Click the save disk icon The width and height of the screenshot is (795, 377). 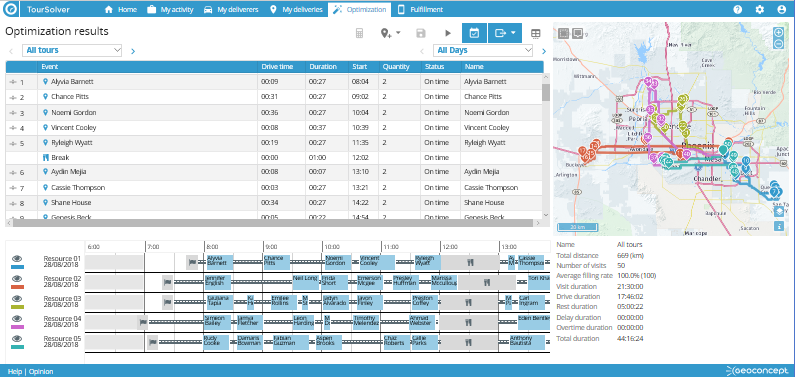pos(420,33)
